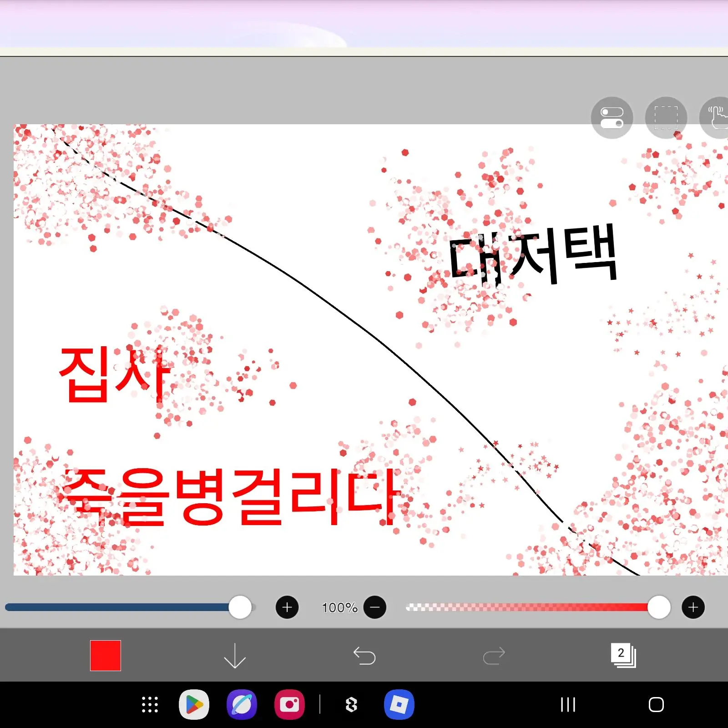Decrease zoom using the minus button

click(375, 607)
